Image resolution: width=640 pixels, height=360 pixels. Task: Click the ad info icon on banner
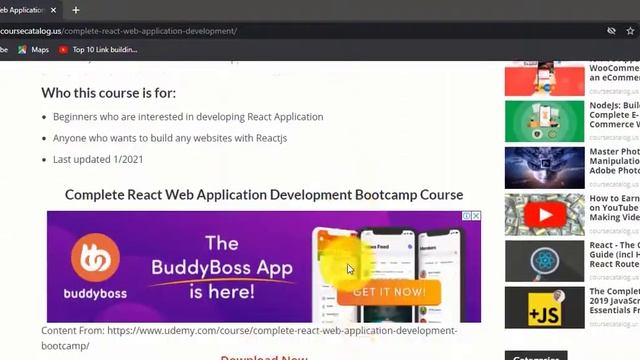[x=467, y=216]
